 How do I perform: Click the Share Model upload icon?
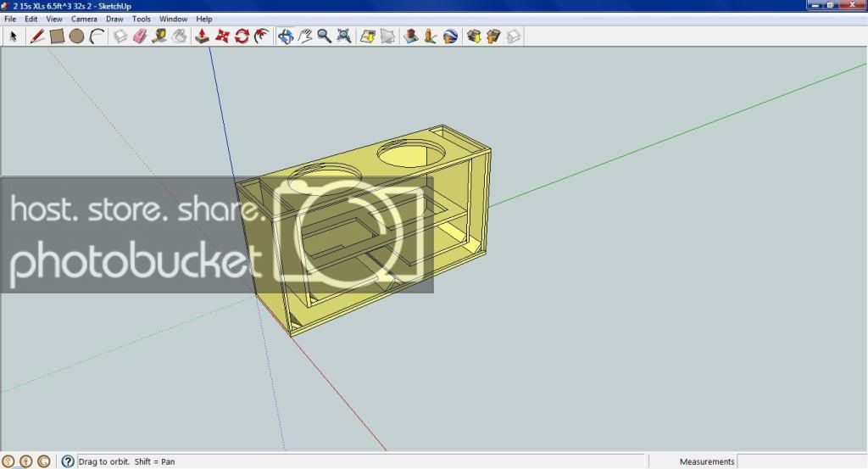click(x=493, y=36)
